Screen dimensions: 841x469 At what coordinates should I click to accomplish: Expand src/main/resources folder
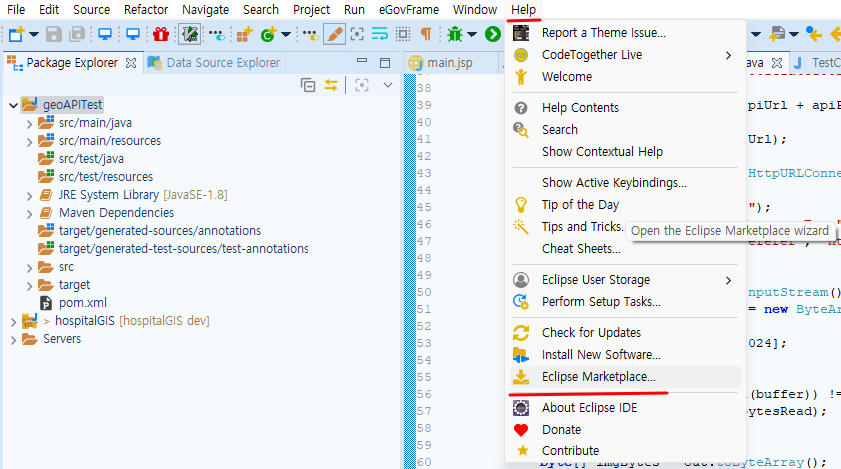pyautogui.click(x=29, y=142)
